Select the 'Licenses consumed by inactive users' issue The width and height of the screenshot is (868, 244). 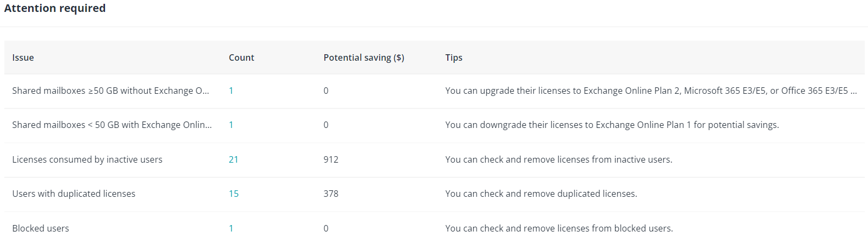87,159
